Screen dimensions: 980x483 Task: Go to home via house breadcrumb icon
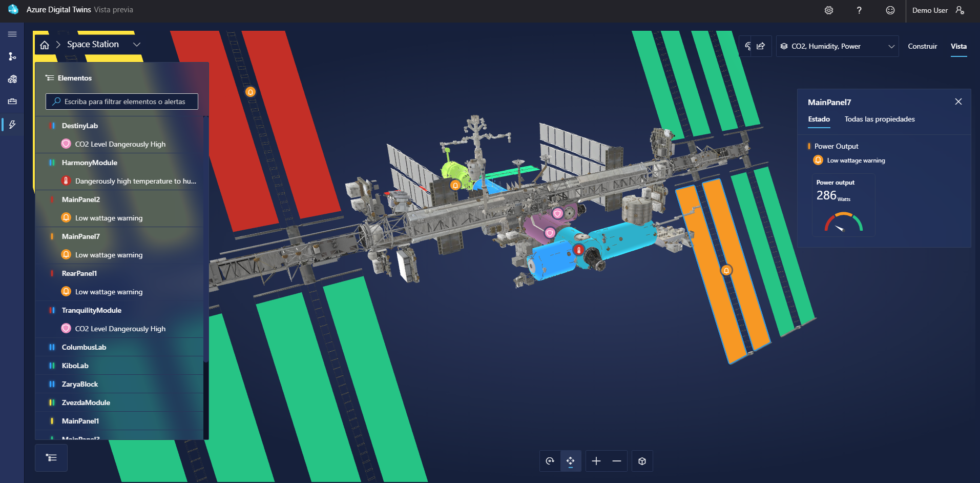click(45, 45)
